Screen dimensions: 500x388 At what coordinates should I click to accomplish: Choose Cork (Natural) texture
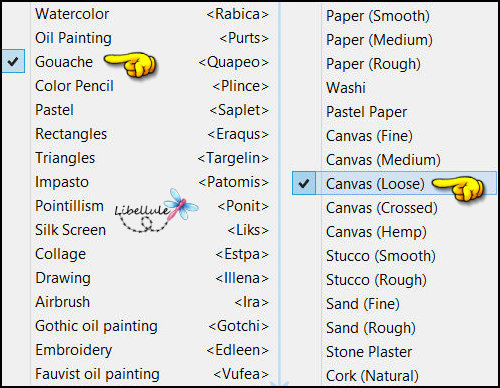coord(395,376)
